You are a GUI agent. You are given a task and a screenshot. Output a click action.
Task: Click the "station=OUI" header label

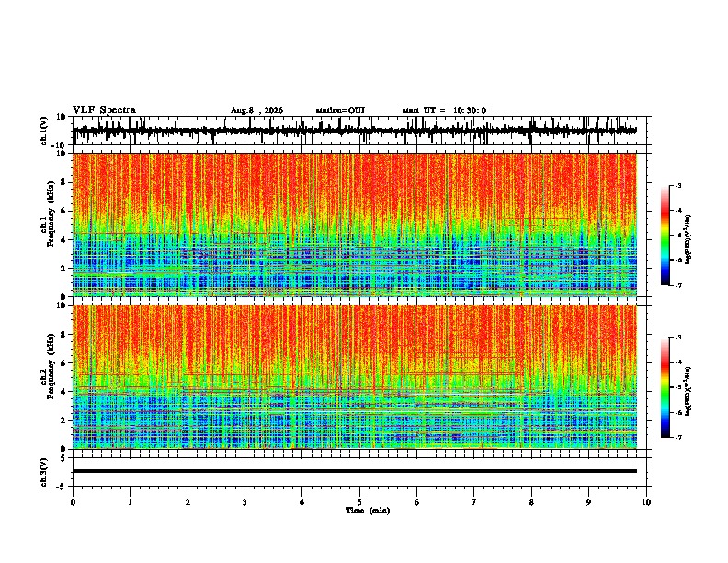pos(340,110)
